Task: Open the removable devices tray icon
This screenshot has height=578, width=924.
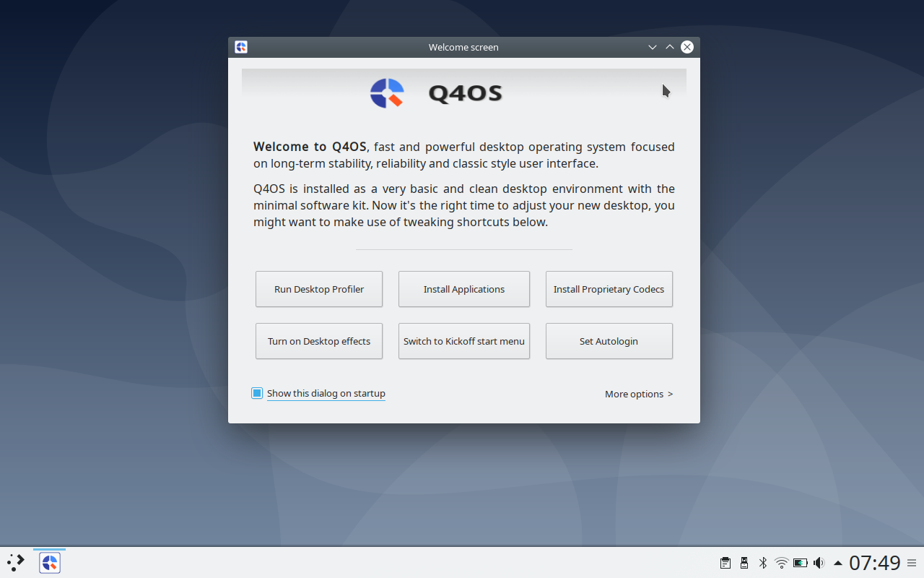Action: (744, 563)
